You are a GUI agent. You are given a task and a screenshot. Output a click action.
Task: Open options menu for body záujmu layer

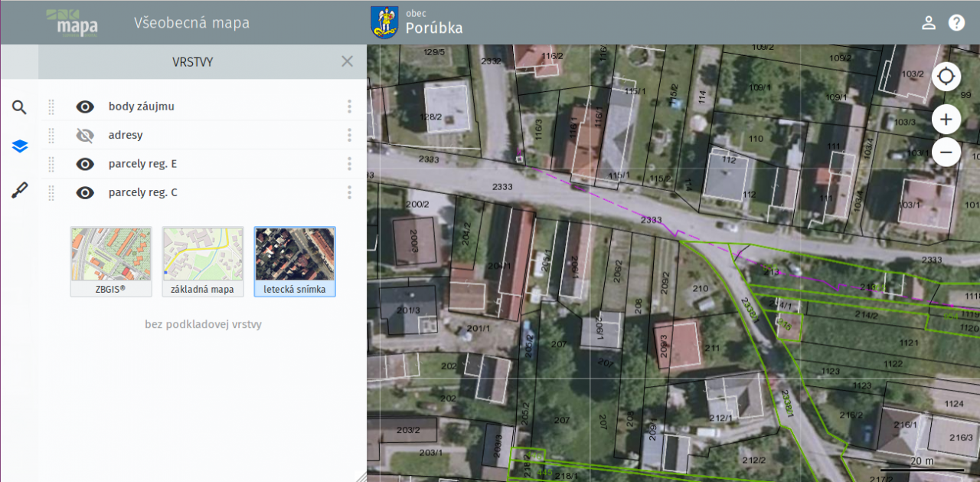click(349, 107)
